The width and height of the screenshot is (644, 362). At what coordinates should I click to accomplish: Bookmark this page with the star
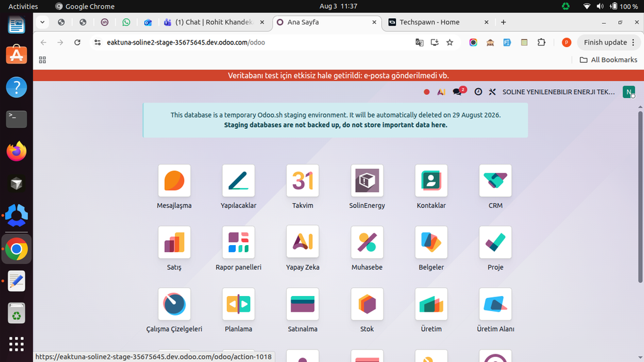click(x=450, y=42)
